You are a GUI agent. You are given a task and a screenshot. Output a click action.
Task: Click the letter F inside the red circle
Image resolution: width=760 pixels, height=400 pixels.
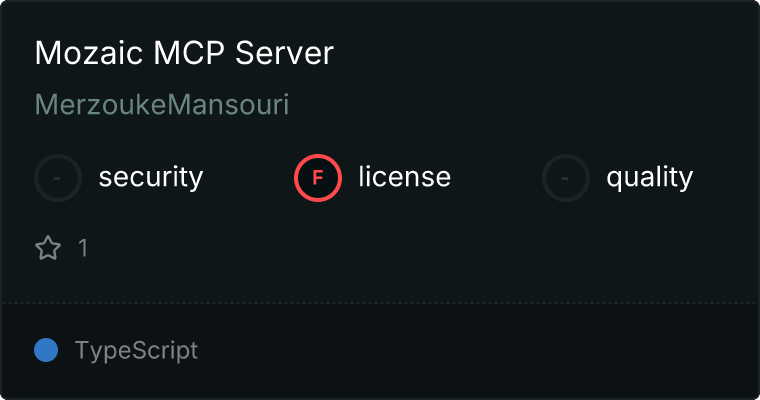pyautogui.click(x=318, y=178)
